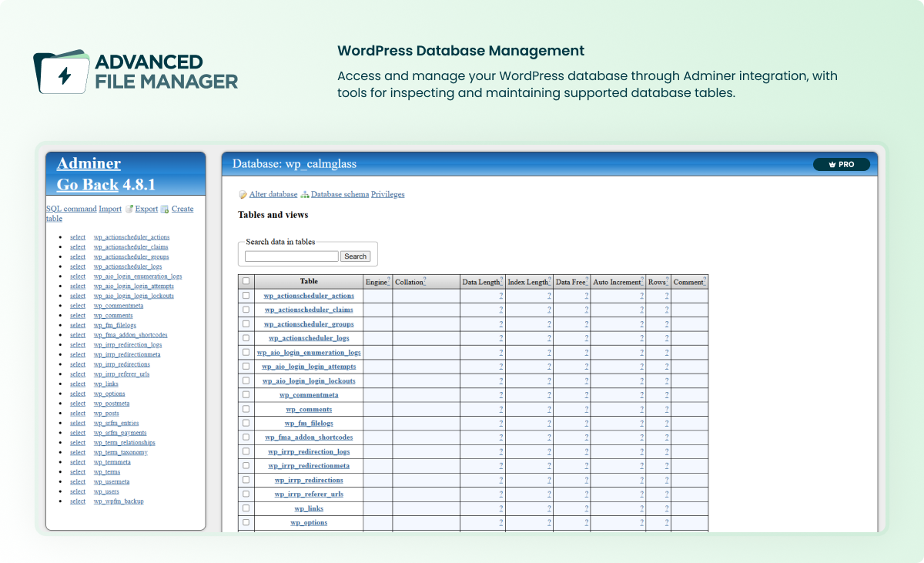Click the Search data in tables field

pos(292,256)
